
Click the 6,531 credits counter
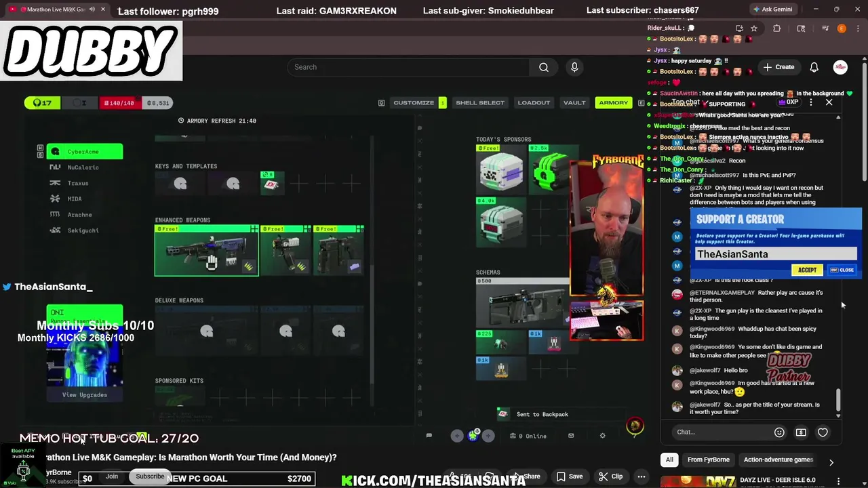coord(158,103)
